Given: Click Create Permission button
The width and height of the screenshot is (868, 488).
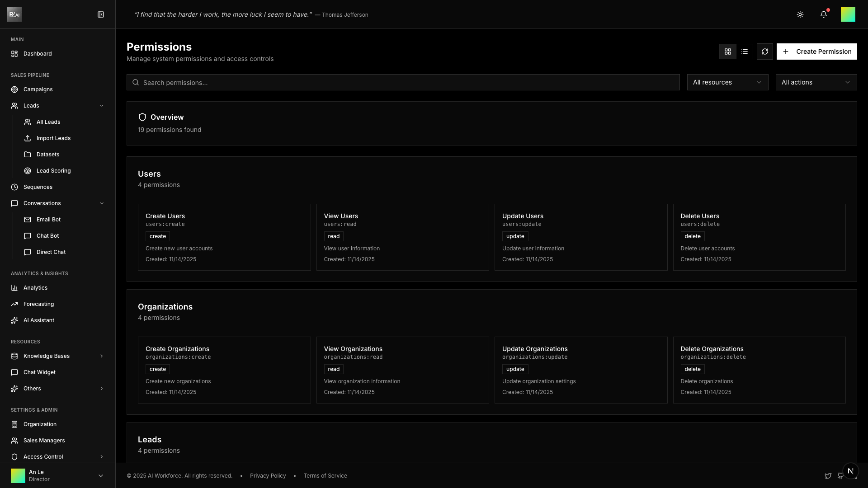Looking at the screenshot, I should pos(817,52).
